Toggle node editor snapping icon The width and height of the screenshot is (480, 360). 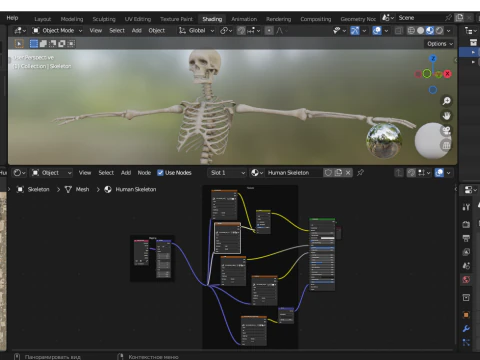coord(411,173)
